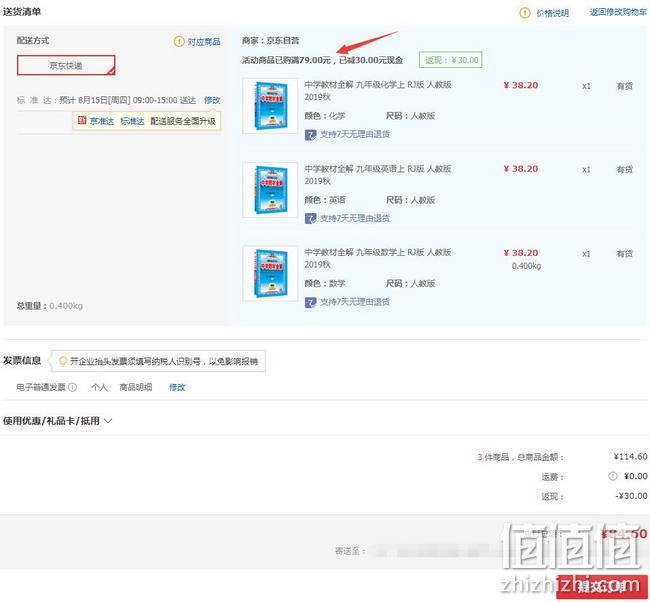Click the 电子普通发票 invoice type text
The image size is (650, 602).
[41, 387]
